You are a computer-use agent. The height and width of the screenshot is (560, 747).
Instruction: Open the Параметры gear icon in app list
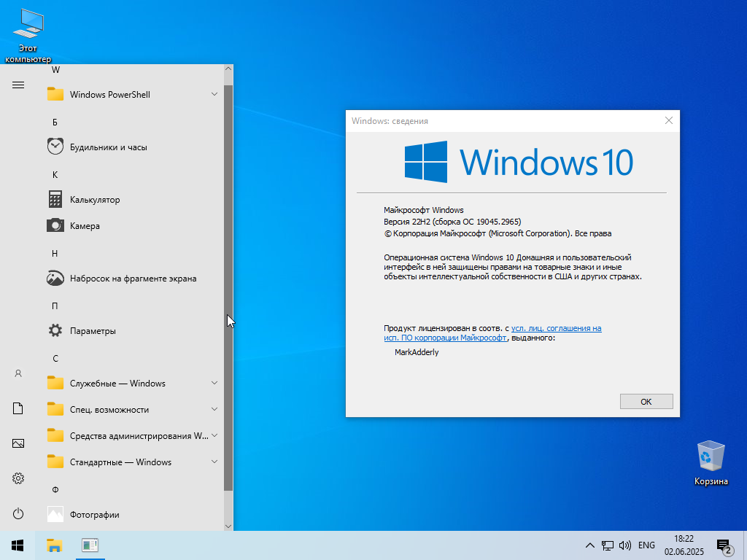coord(55,330)
